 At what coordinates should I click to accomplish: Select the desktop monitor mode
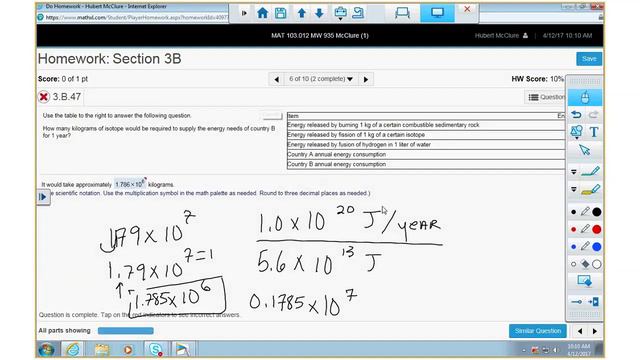pyautogui.click(x=438, y=13)
